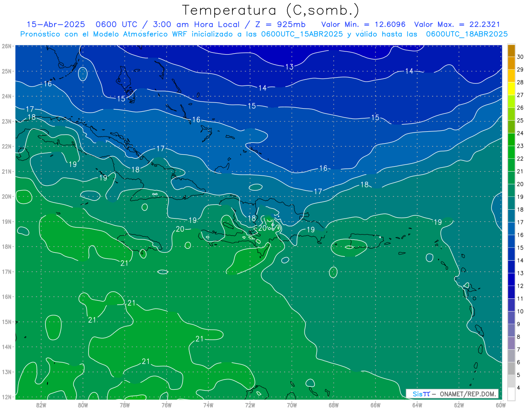The image size is (532, 411).
Task: Click the '78W' longitude axis label
Action: tap(125, 405)
